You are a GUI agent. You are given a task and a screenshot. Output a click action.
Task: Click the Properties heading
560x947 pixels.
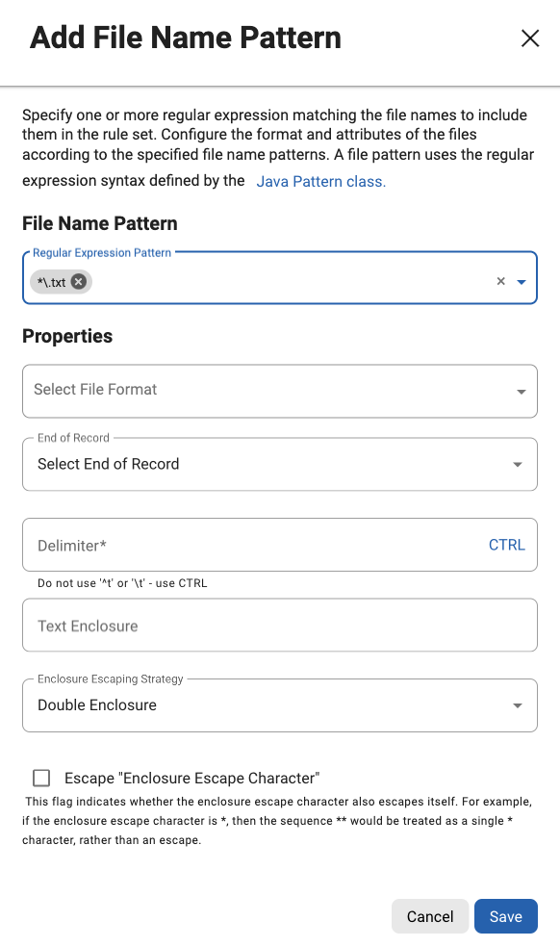click(x=67, y=336)
